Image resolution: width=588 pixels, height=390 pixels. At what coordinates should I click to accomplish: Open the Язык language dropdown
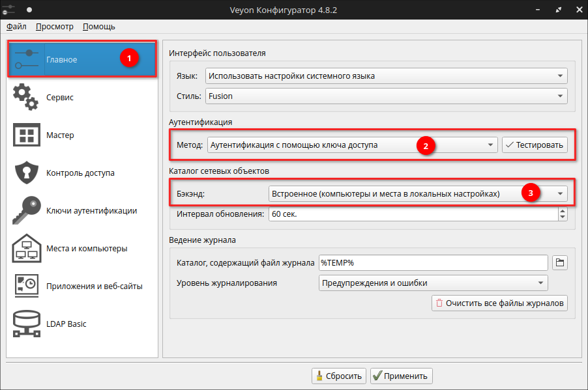pos(387,76)
